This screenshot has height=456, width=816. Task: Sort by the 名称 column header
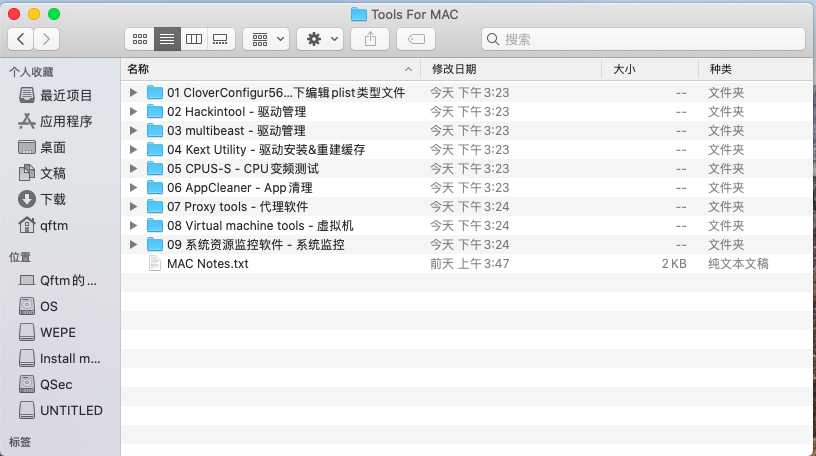point(271,69)
